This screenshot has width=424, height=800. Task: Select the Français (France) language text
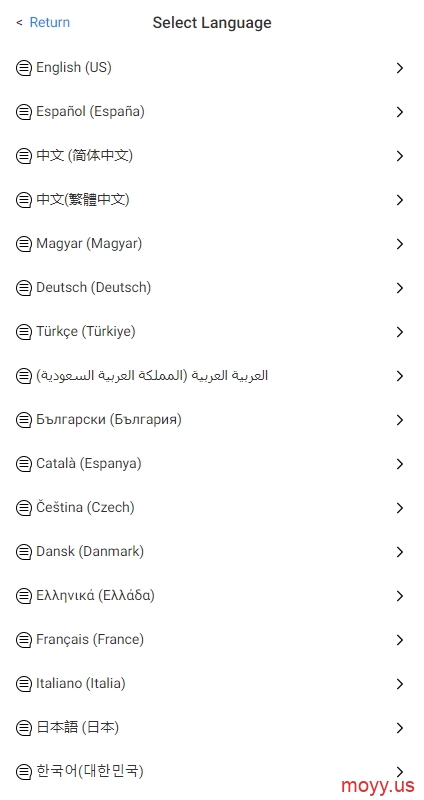tap(90, 639)
